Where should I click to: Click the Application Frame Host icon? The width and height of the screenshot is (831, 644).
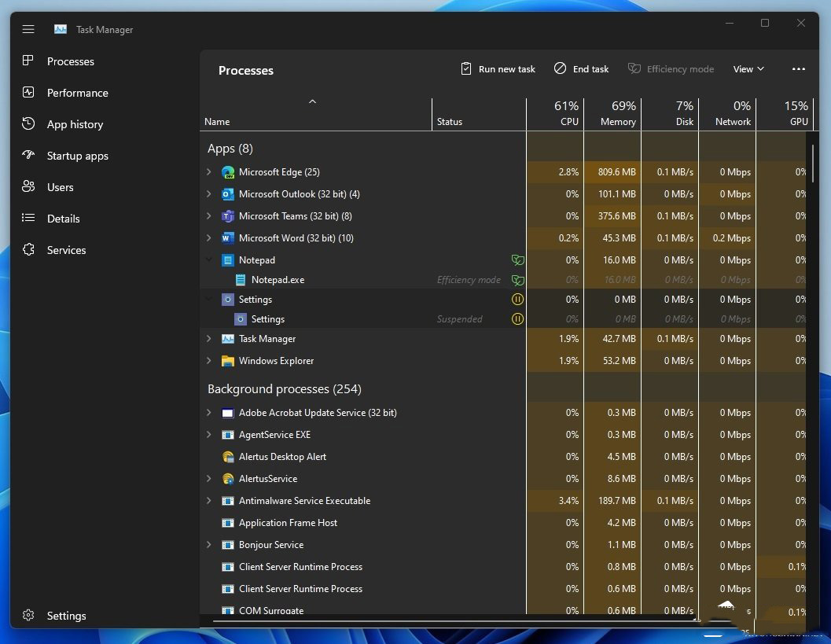pos(228,523)
